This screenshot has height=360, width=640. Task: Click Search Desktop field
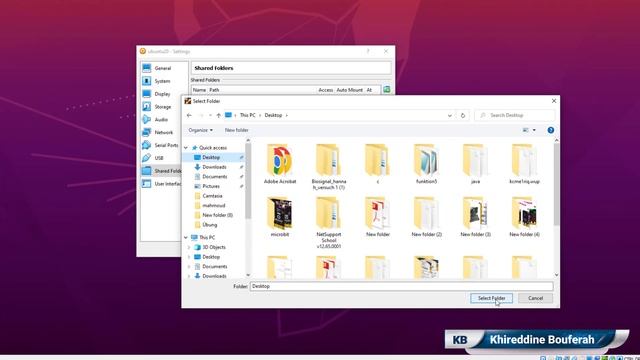click(515, 116)
